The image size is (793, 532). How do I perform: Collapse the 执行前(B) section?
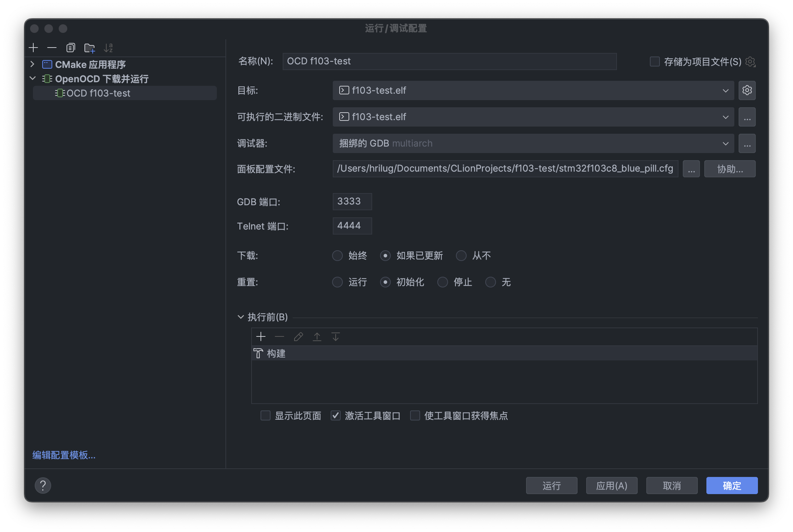pos(241,317)
